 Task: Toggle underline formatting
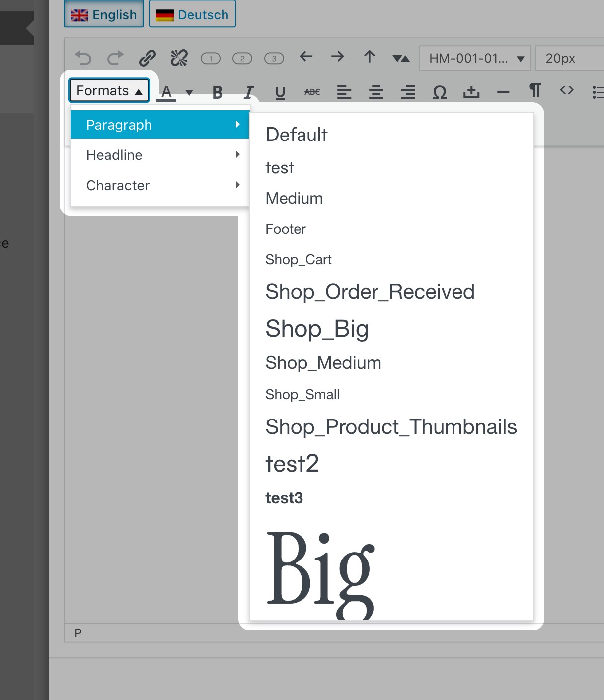pos(280,92)
